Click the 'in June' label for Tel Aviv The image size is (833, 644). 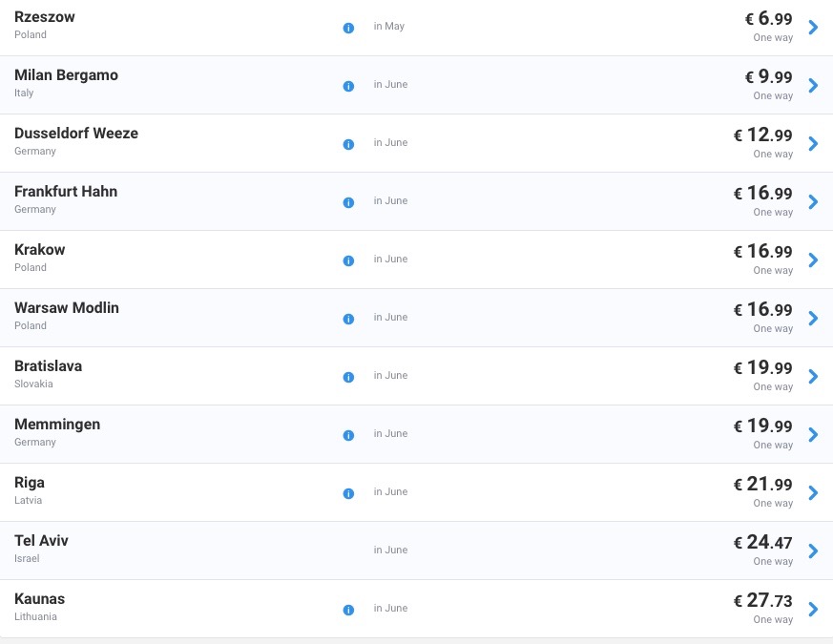click(390, 550)
